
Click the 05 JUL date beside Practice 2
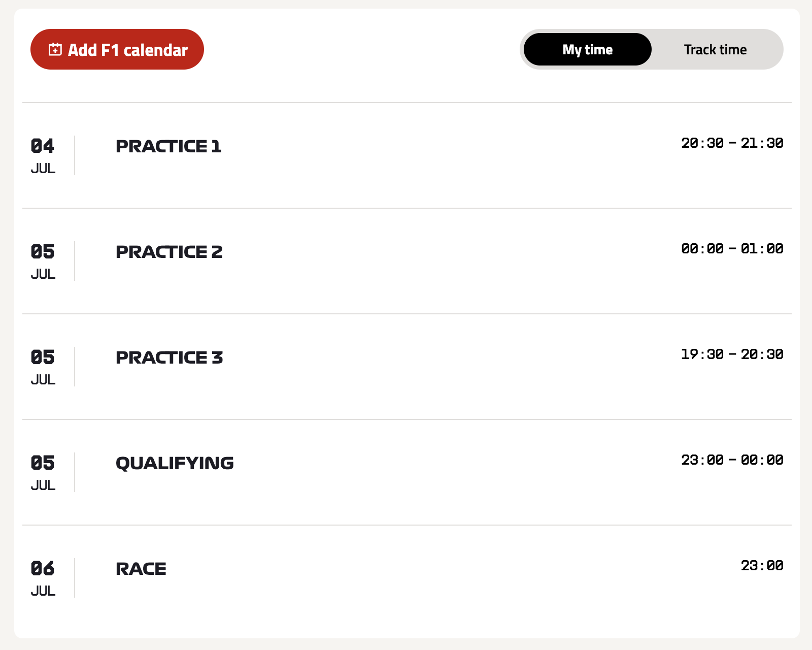43,261
